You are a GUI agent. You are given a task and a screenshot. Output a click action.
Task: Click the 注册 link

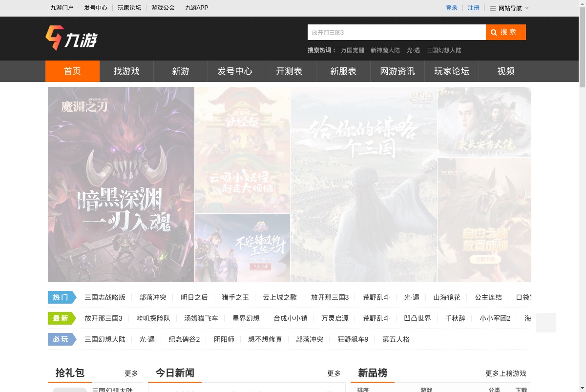tap(474, 8)
